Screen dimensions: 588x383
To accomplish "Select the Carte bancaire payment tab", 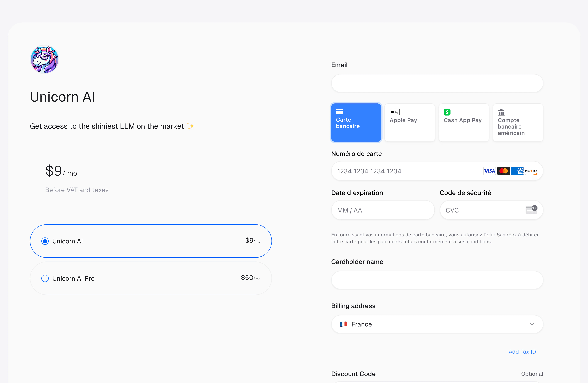I will pos(356,122).
